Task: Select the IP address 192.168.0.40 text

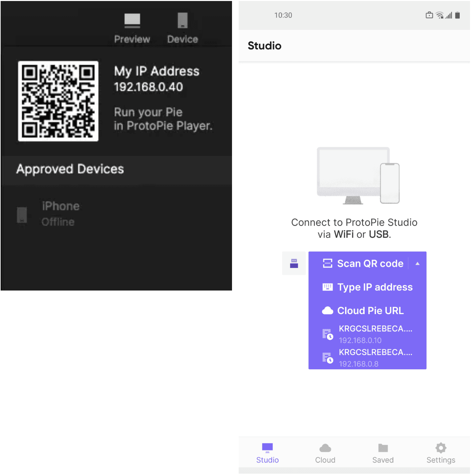Action: [148, 87]
